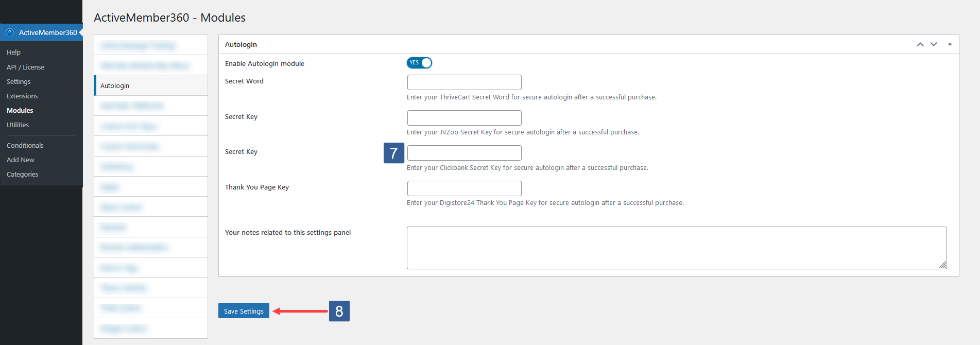The image size is (980, 345).
Task: Open the Utilities section
Action: [18, 125]
